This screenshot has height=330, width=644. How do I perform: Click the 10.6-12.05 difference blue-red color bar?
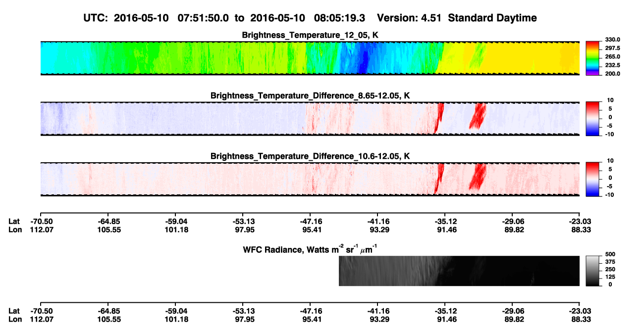[592, 180]
